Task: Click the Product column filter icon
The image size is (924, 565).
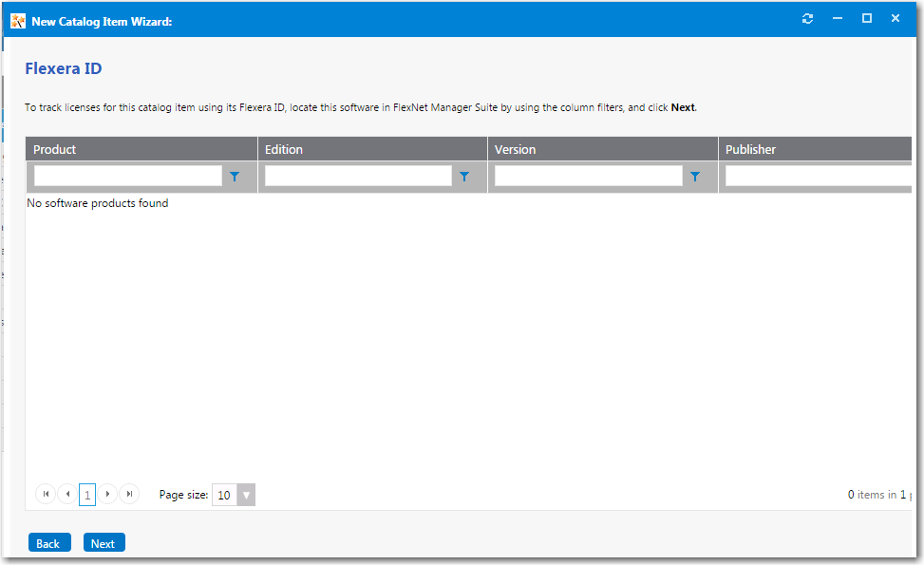Action: point(235,177)
